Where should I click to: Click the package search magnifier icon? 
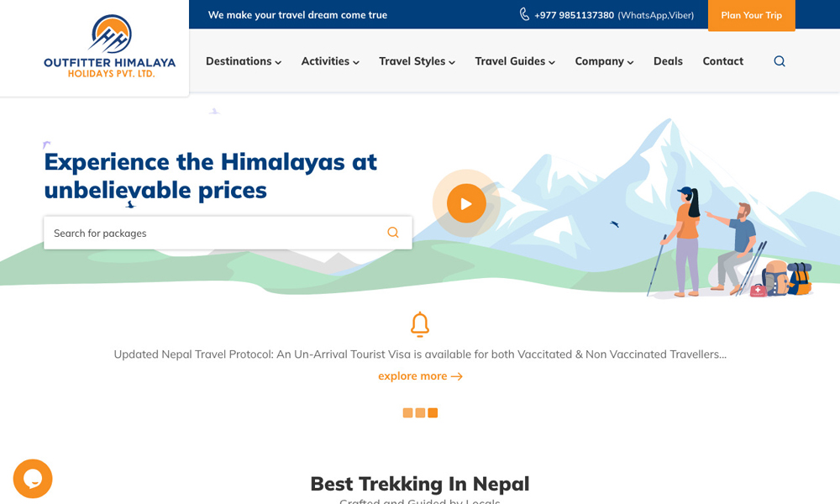[392, 233]
